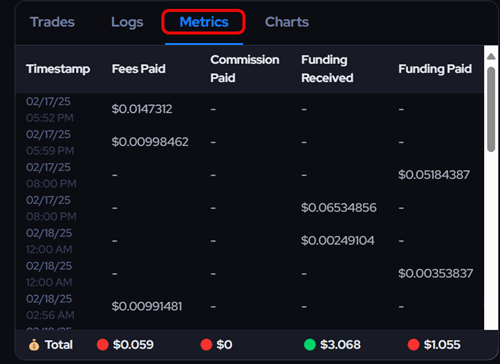Click the money bag Total icon

[x=34, y=345]
